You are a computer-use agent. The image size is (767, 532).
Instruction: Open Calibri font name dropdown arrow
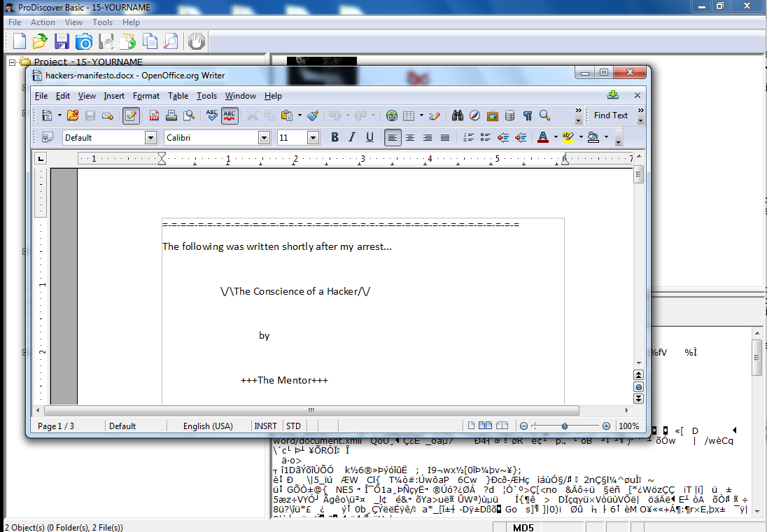click(x=264, y=137)
